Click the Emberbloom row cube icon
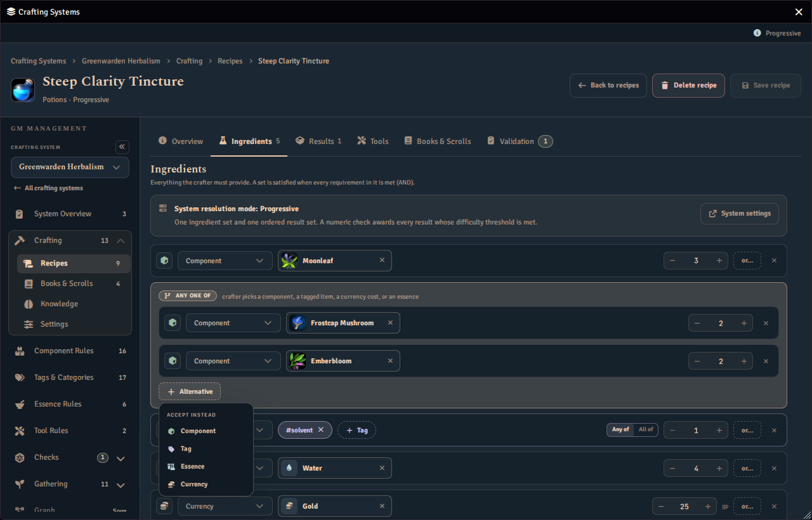 [x=173, y=361]
